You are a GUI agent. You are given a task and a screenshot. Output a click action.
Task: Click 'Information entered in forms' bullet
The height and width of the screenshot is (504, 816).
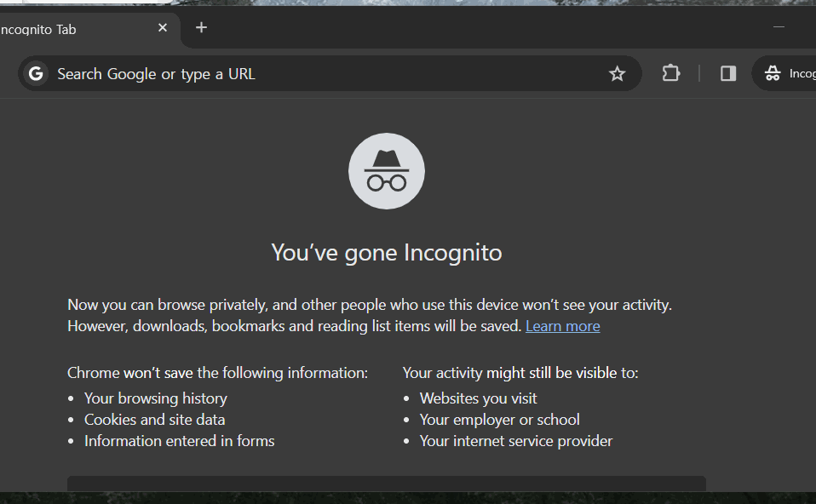point(179,441)
